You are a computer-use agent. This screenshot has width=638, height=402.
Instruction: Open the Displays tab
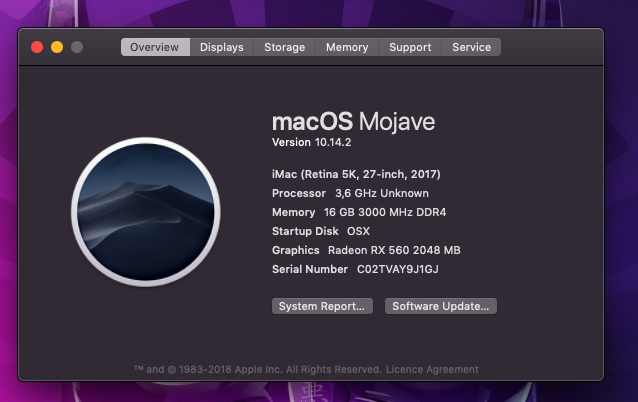[x=221, y=47]
